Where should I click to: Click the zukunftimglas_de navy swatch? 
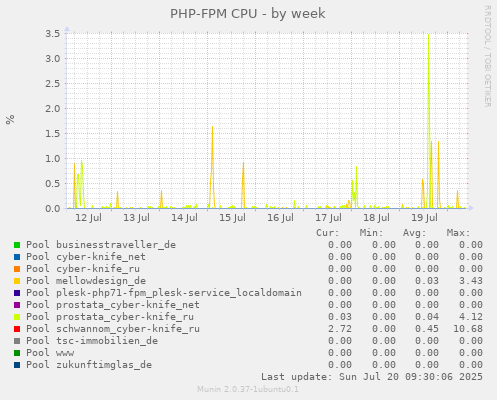click(x=17, y=365)
